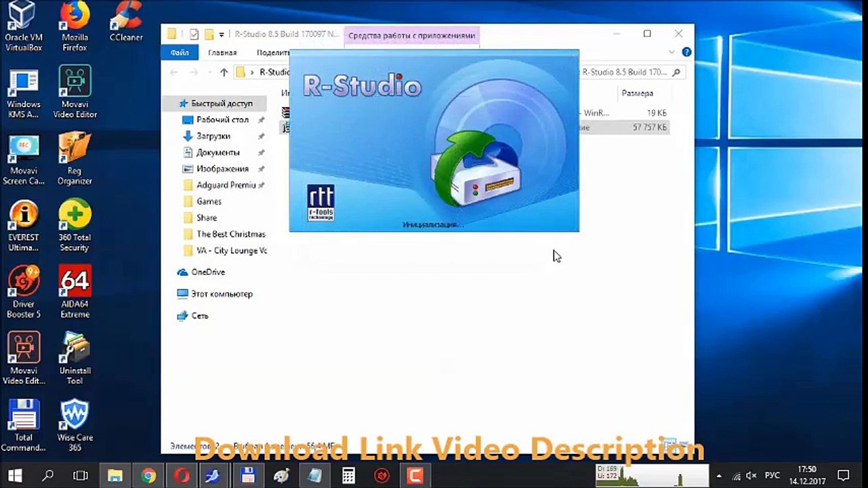Open the Wise Care 365 desktop icon
868x488 pixels.
tap(75, 426)
